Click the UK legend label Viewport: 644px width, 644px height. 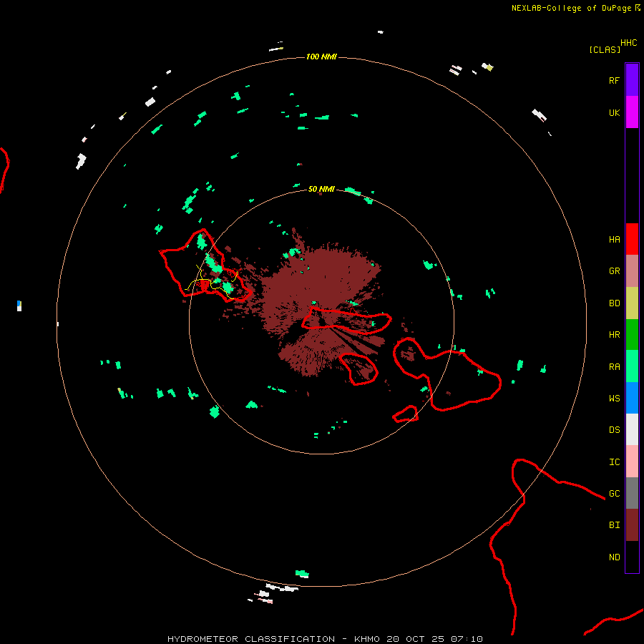click(x=614, y=112)
